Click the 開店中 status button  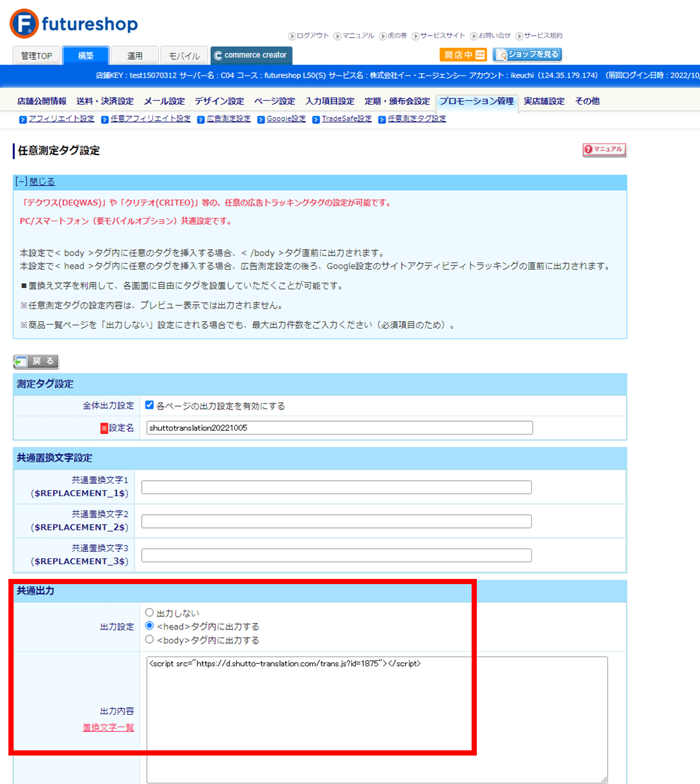click(463, 55)
